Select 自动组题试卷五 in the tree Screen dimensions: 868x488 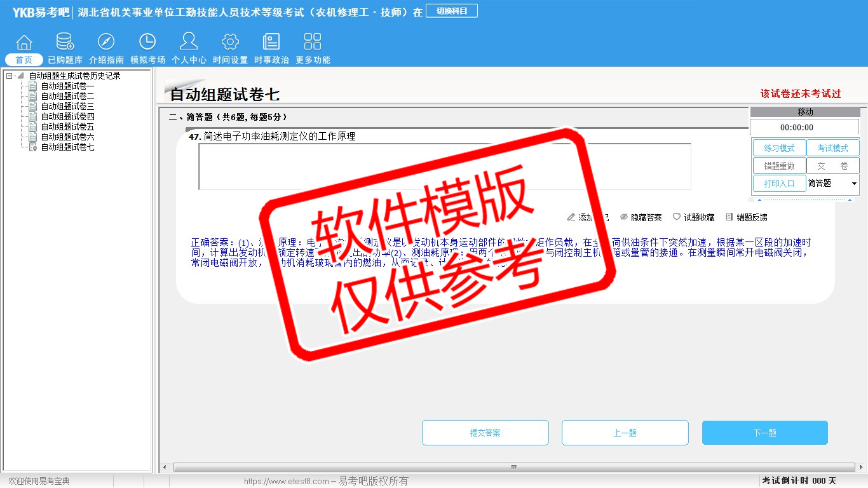[x=67, y=126]
